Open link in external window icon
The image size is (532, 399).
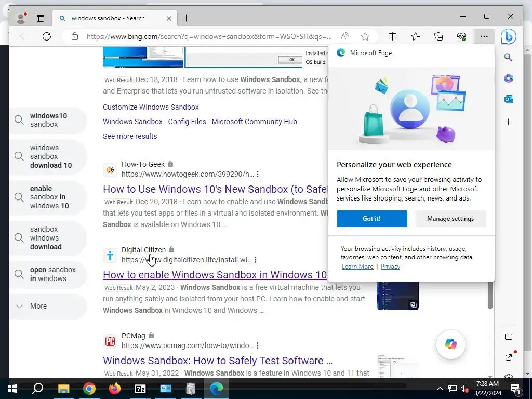click(x=508, y=357)
